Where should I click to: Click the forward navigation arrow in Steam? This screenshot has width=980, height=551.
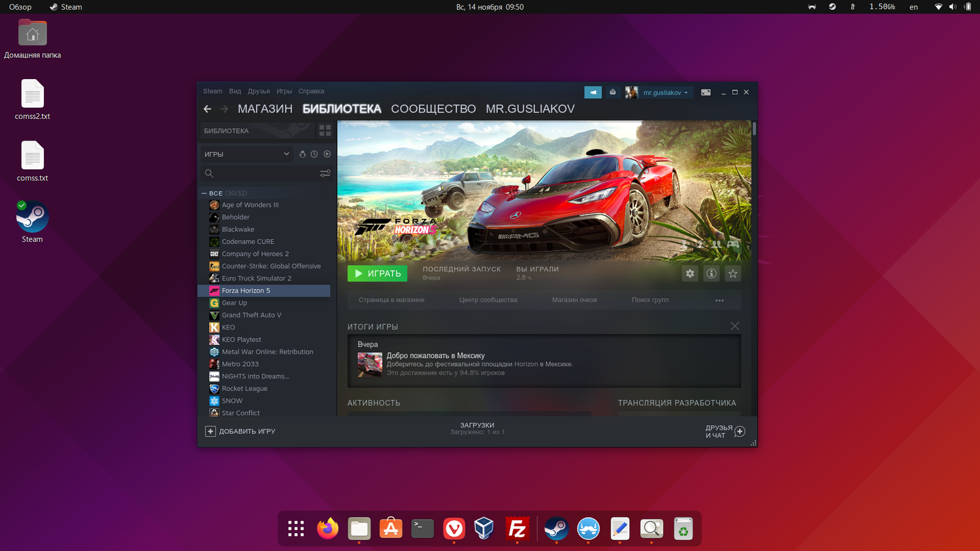[x=224, y=109]
